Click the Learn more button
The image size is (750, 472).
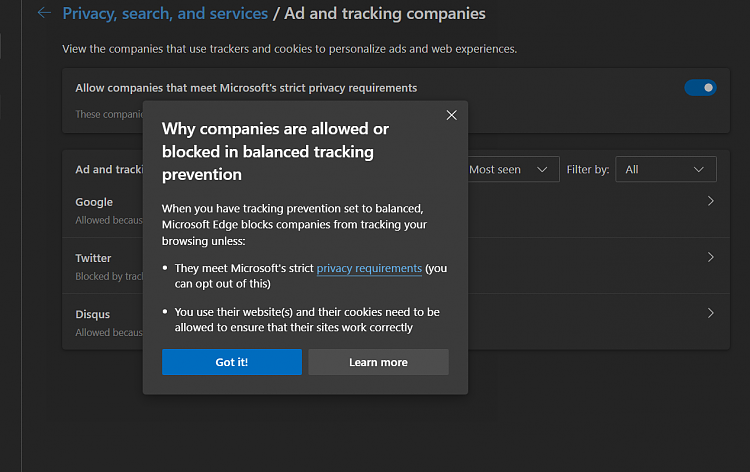click(378, 362)
